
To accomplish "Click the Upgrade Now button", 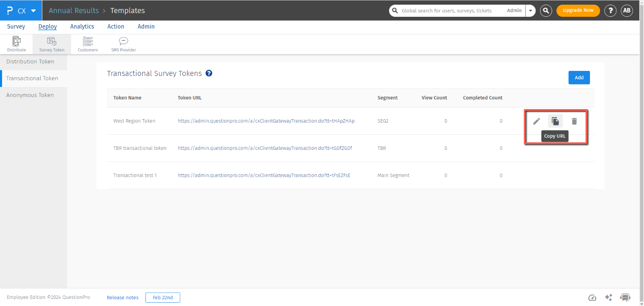I will (578, 10).
